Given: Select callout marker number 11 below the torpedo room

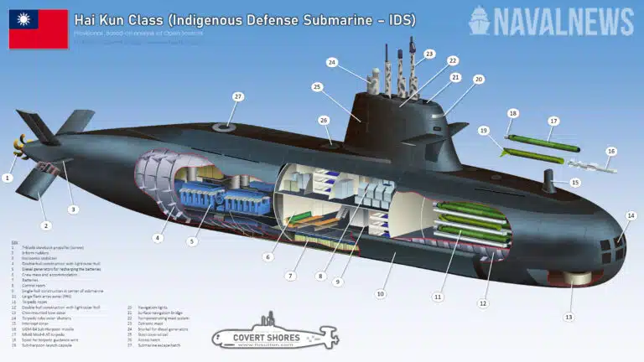Looking at the screenshot, I should 437,297.
